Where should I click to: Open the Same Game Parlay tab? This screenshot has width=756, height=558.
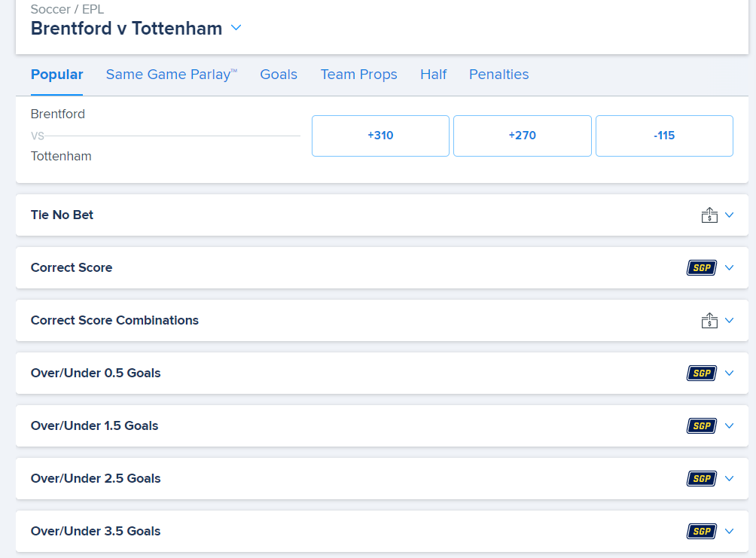(x=172, y=75)
